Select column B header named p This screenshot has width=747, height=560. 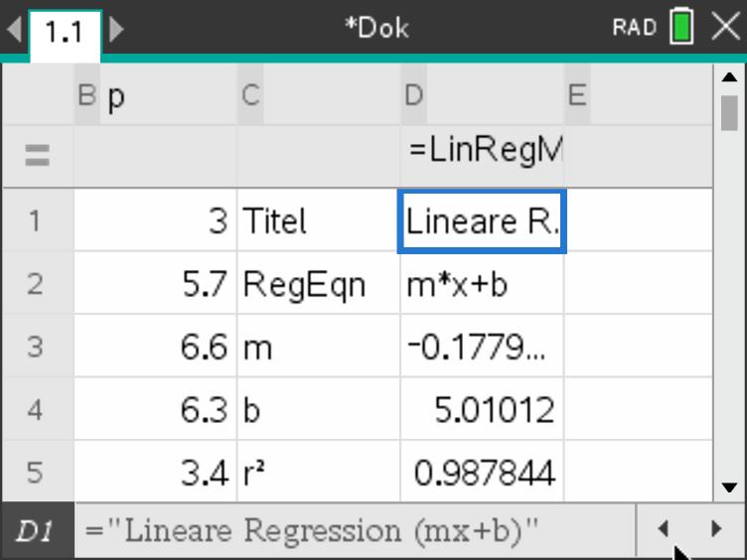[x=155, y=96]
